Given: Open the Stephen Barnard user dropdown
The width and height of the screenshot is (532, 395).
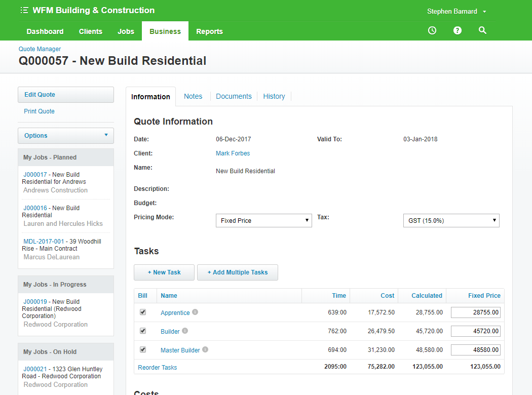Looking at the screenshot, I should tap(457, 11).
